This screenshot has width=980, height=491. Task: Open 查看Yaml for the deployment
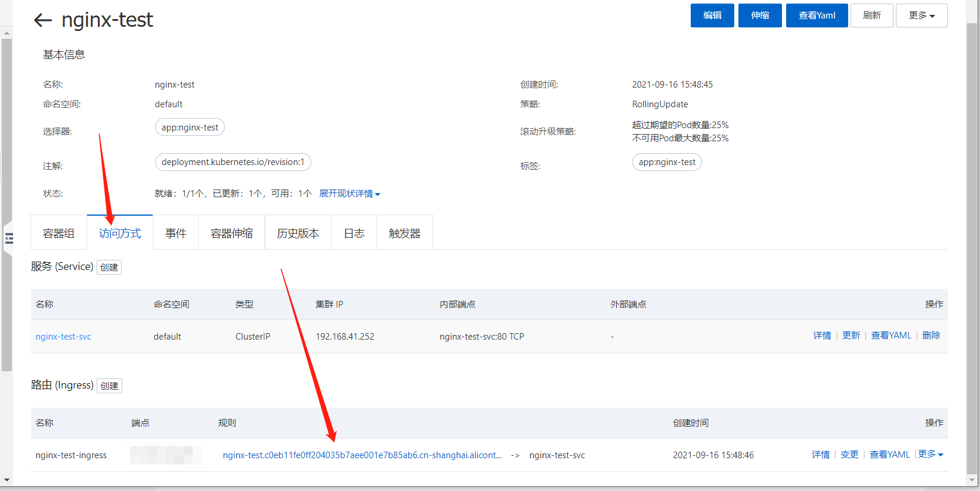click(817, 15)
